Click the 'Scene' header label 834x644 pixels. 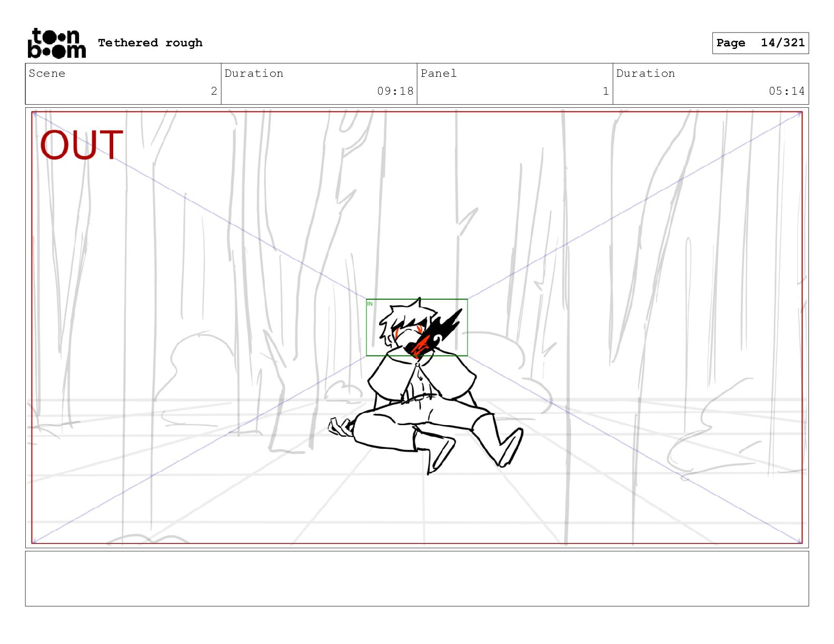click(47, 73)
